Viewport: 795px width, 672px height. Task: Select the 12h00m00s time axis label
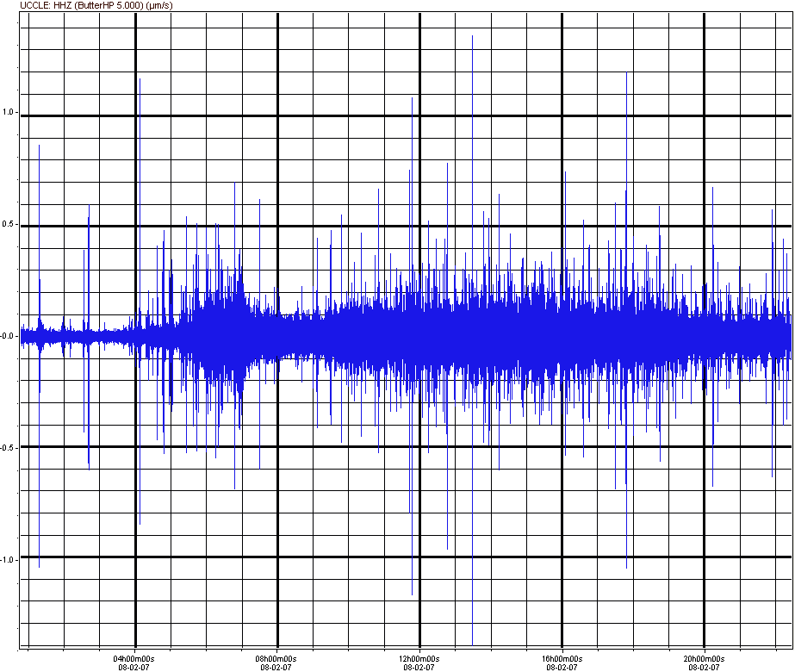tap(419, 658)
